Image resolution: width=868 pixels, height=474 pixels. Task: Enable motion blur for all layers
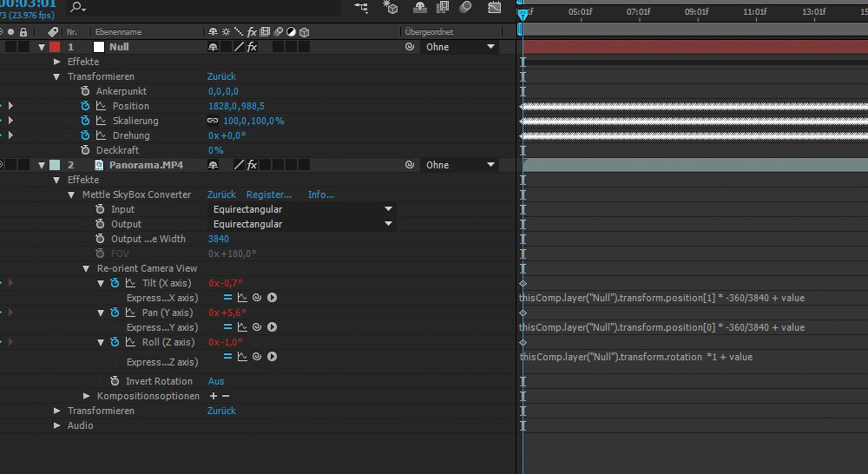[x=465, y=8]
